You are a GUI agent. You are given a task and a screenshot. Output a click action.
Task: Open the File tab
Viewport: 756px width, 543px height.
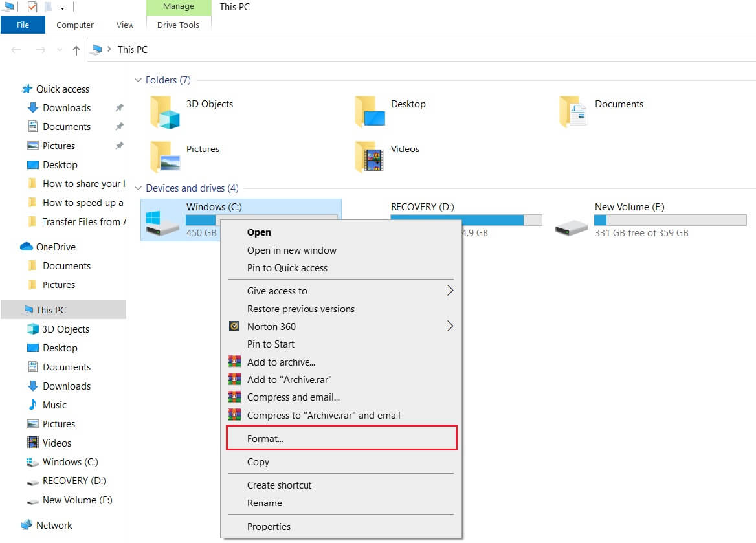click(x=23, y=25)
